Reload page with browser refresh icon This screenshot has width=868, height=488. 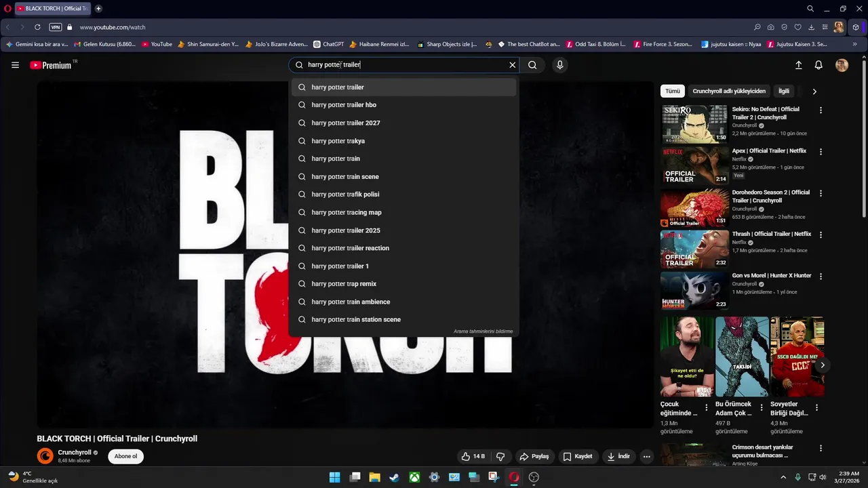coord(37,27)
